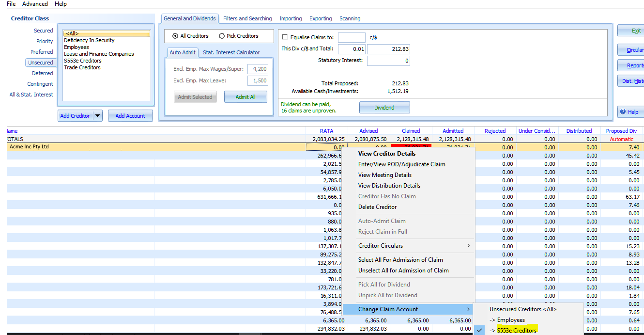Image resolution: width=644 pixels, height=335 pixels.
Task: Enable the Equalise Claims to checkbox
Action: tap(285, 37)
